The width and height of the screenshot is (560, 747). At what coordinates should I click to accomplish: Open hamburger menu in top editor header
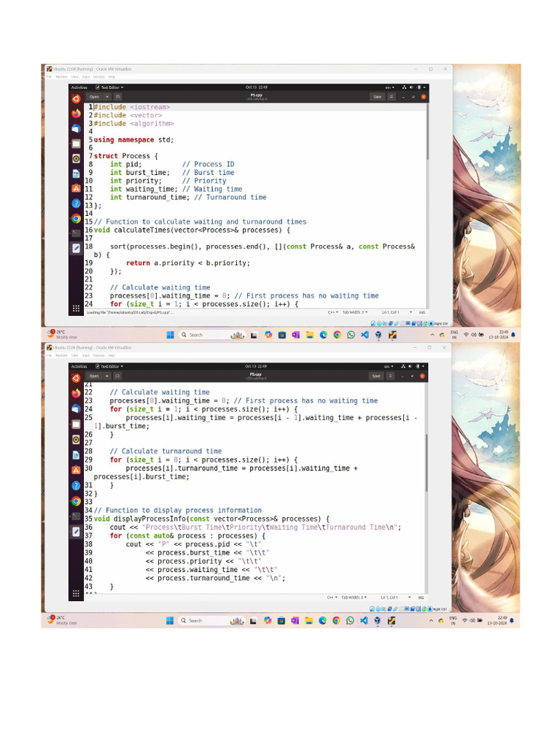pyautogui.click(x=400, y=96)
